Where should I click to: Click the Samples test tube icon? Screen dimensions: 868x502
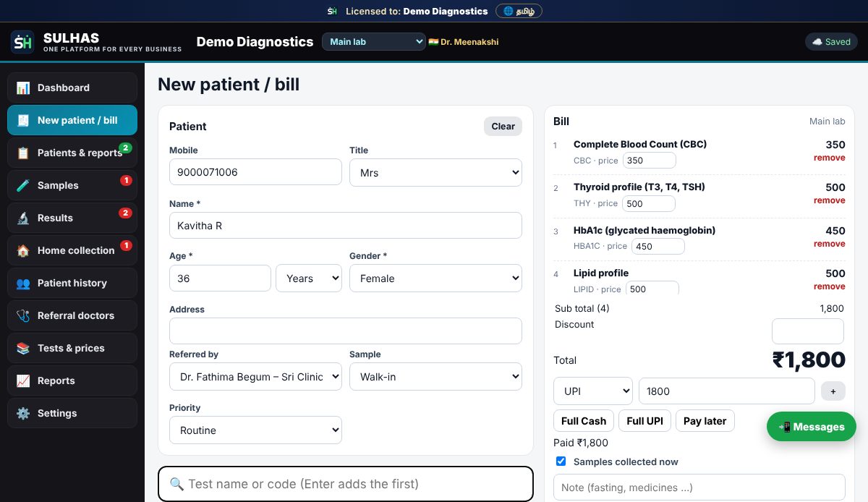(23, 185)
